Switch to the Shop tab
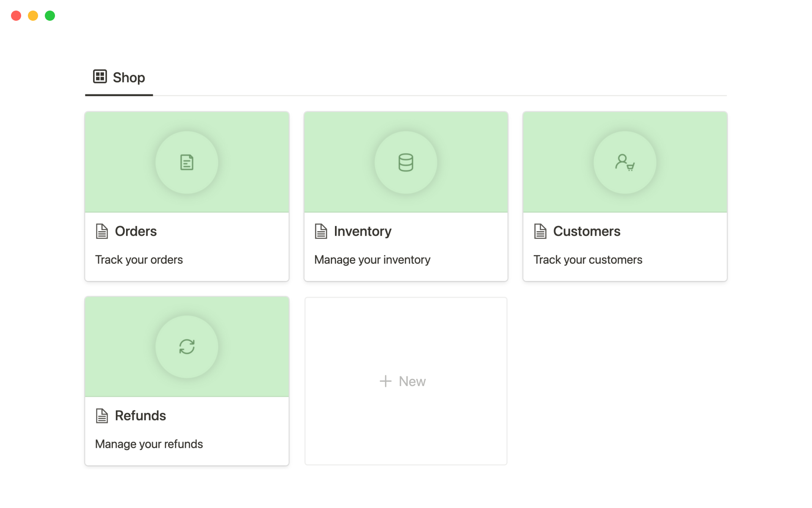The image size is (812, 508). 129,77
